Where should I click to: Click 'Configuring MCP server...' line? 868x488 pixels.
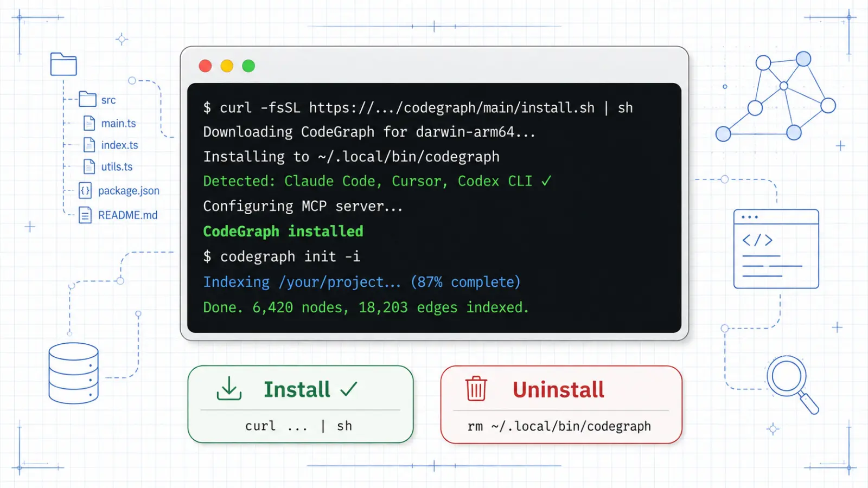pyautogui.click(x=303, y=207)
